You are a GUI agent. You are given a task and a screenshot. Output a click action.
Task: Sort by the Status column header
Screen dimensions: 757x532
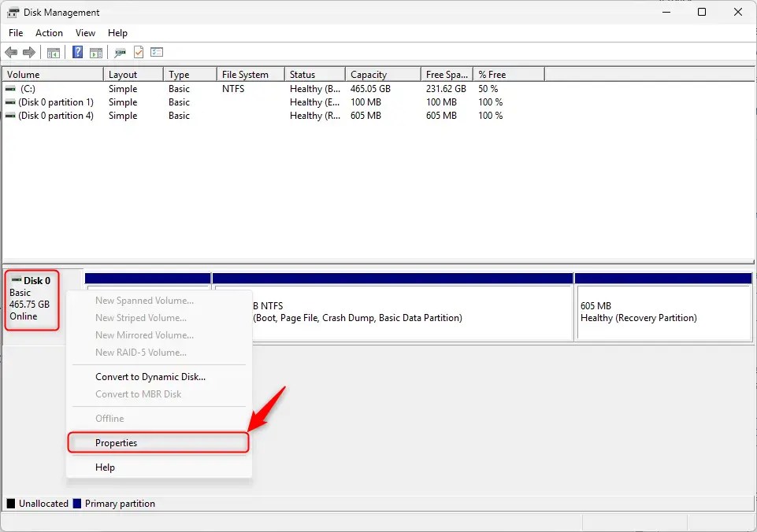click(x=315, y=75)
